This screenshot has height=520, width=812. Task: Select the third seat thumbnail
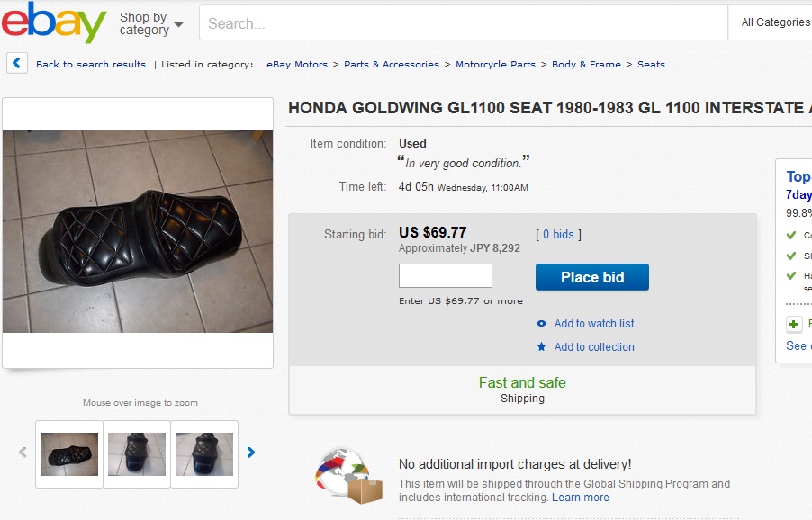click(x=204, y=454)
